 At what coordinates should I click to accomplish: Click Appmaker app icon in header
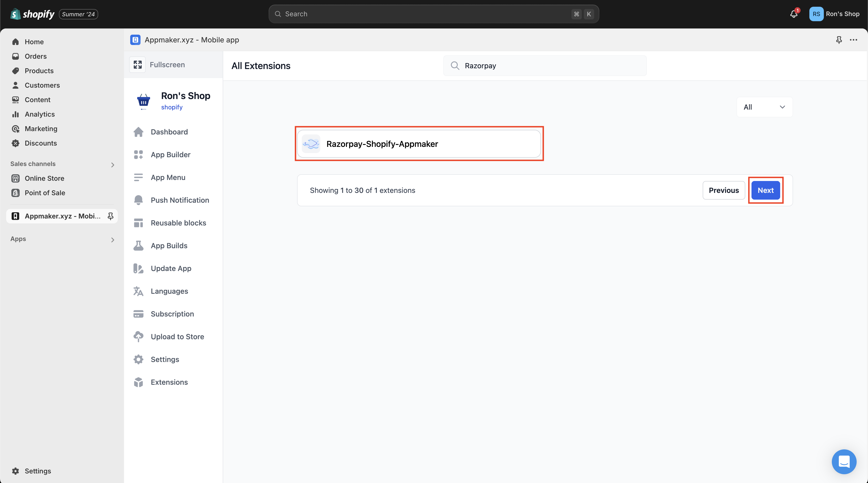[135, 40]
